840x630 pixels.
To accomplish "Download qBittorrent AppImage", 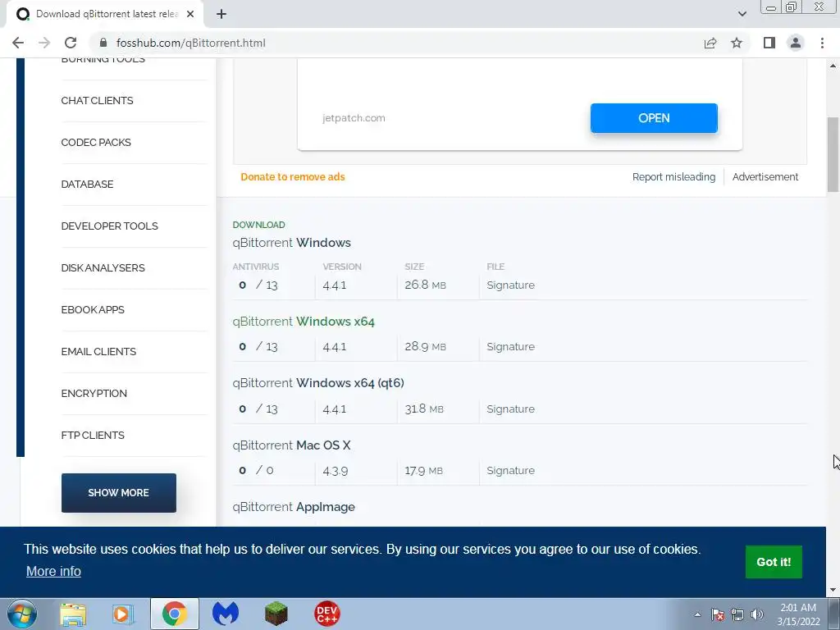I will (294, 507).
